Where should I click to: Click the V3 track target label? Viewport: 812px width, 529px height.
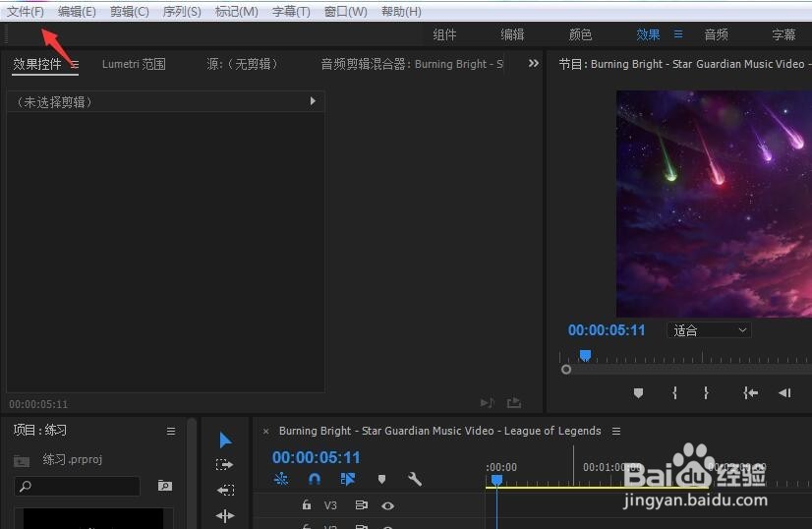(330, 505)
